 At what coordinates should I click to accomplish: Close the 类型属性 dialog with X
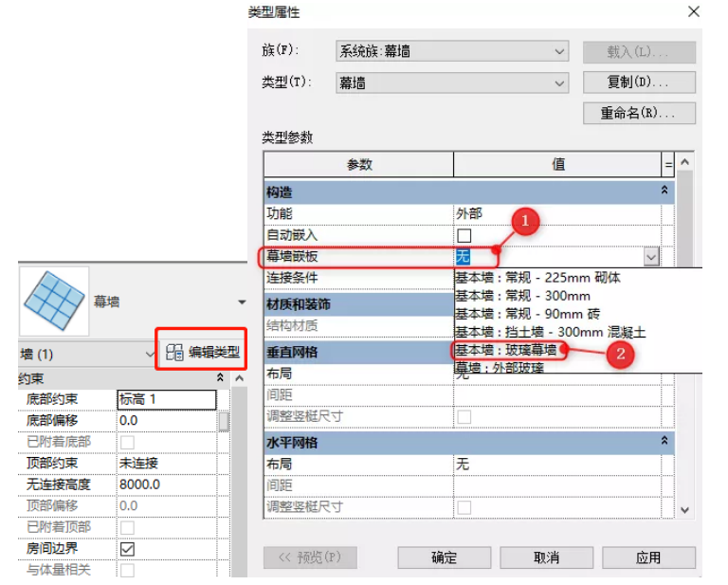pyautogui.click(x=694, y=11)
